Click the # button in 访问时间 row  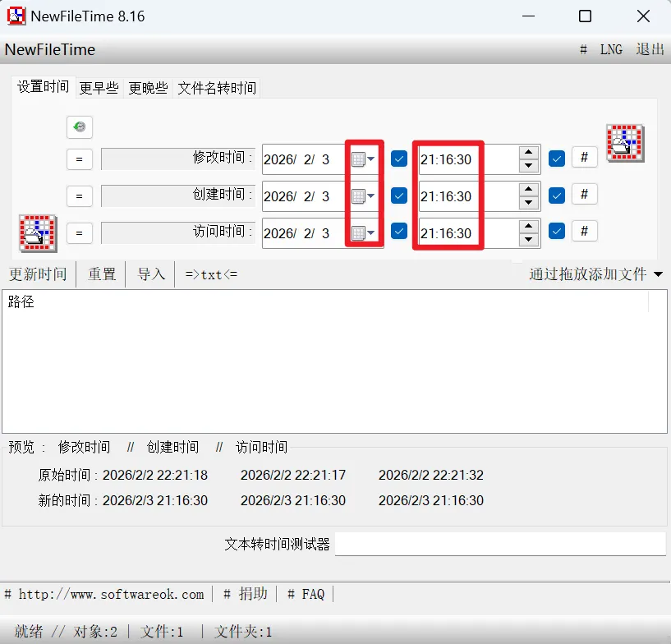[585, 231]
